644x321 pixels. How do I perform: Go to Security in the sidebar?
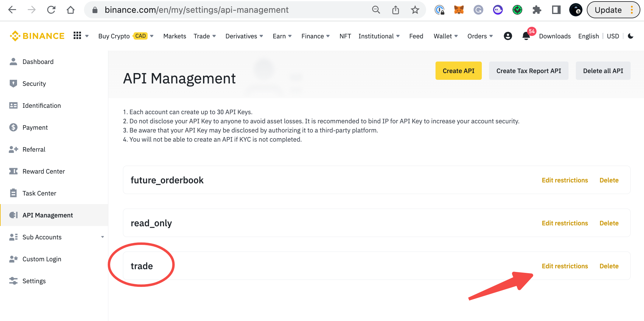[x=34, y=83]
